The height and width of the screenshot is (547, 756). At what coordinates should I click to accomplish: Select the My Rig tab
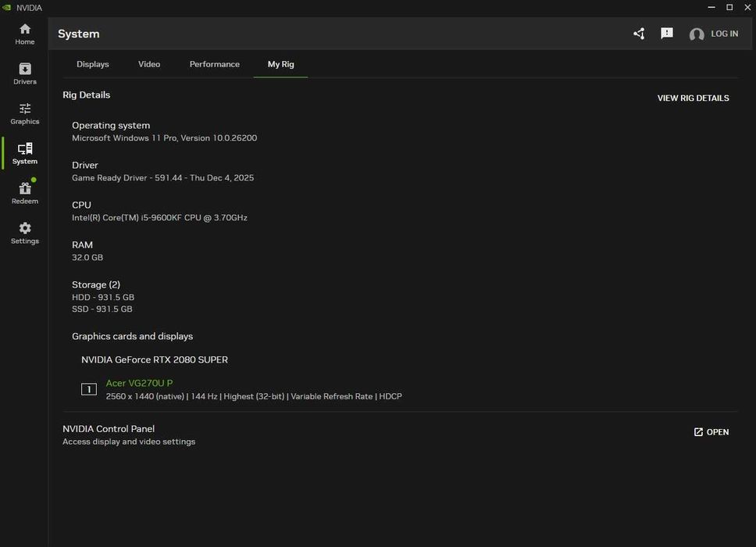coord(281,64)
